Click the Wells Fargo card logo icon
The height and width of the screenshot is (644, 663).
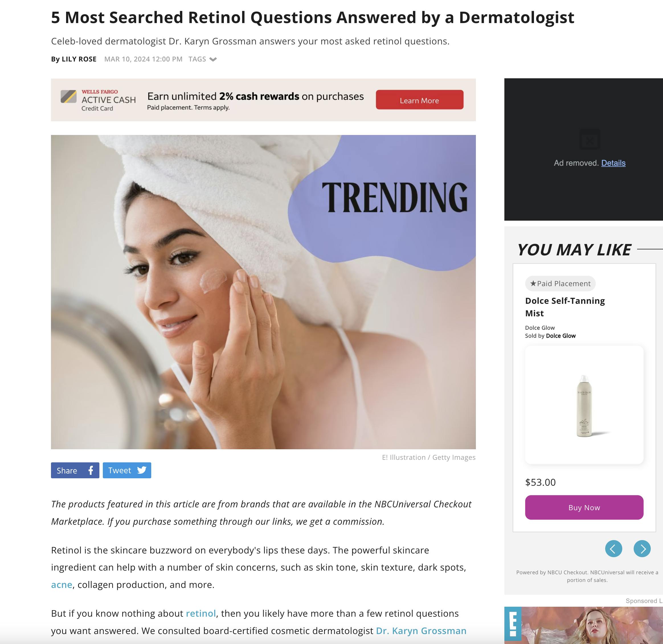pos(69,97)
